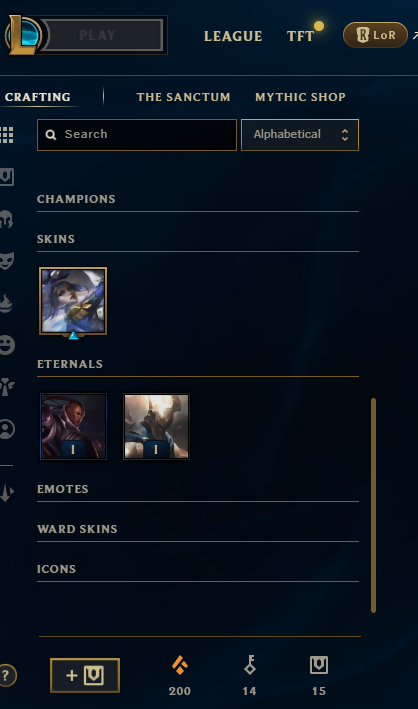Click the loot list vertical scrollbar
This screenshot has height=709, width=418.
373,505
